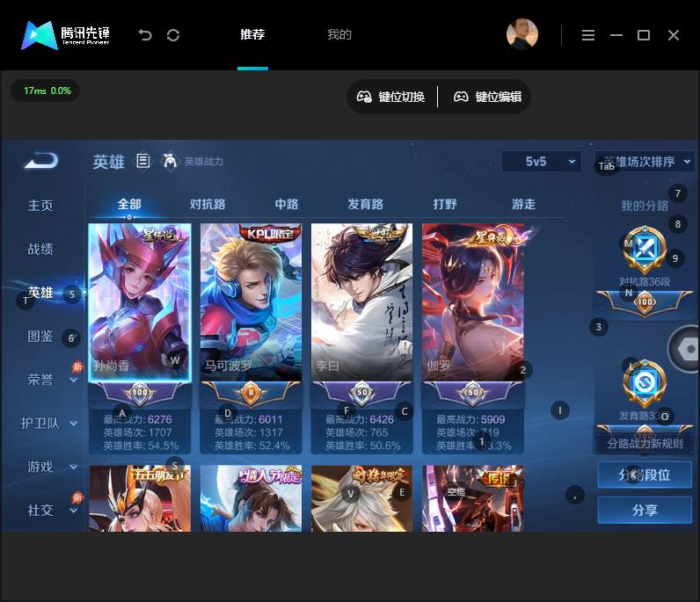700x602 pixels.
Task: Click the 分享 button
Action: coord(645,510)
